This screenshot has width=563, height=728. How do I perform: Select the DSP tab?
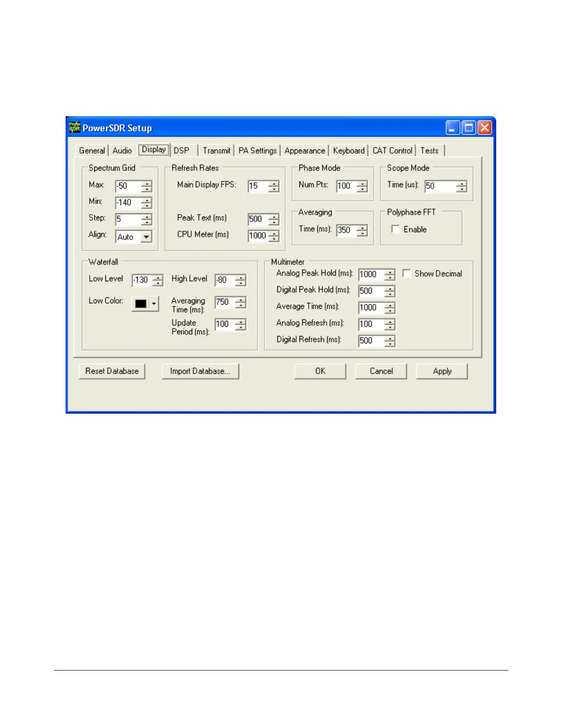tap(182, 151)
